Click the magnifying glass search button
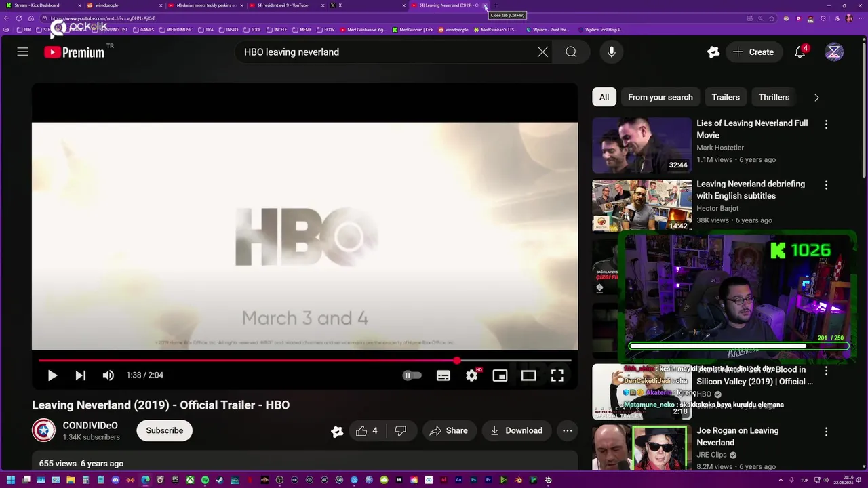This screenshot has height=488, width=868. pyautogui.click(x=571, y=52)
